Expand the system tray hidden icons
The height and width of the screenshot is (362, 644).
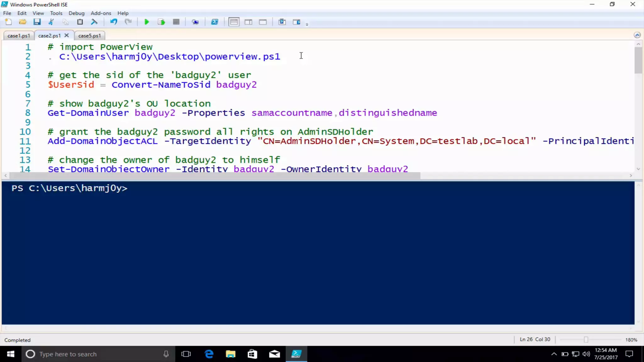tap(554, 354)
